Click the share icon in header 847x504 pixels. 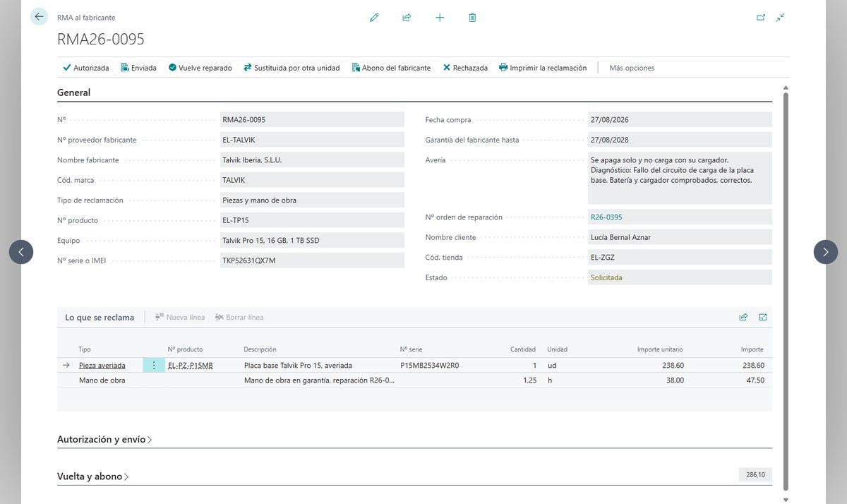pos(407,18)
